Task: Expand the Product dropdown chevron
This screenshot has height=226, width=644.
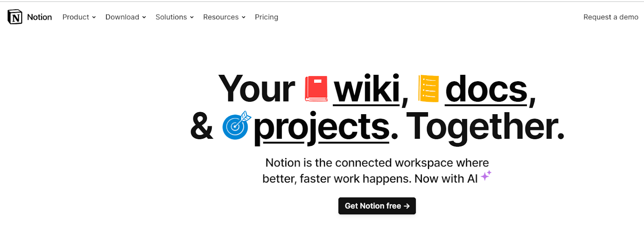Action: point(94,17)
